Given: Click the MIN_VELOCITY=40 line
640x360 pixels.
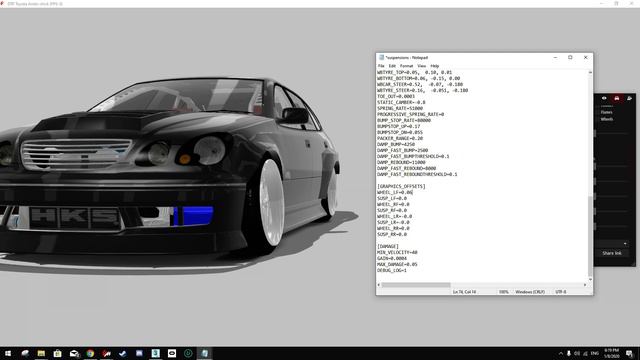Looking at the screenshot, I should click(397, 252).
